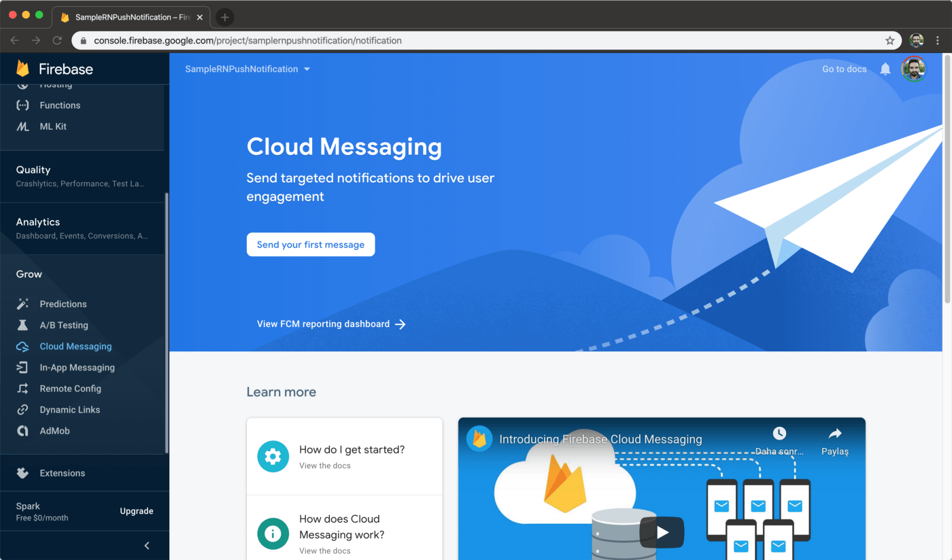Click the Remote Config arrows icon
This screenshot has height=560, width=952.
[22, 389]
